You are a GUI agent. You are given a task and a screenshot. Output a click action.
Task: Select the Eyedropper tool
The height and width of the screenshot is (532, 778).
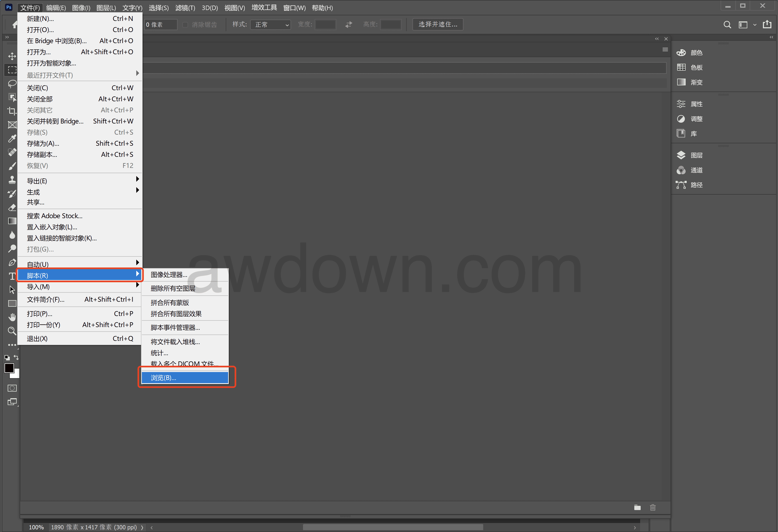[x=12, y=139]
